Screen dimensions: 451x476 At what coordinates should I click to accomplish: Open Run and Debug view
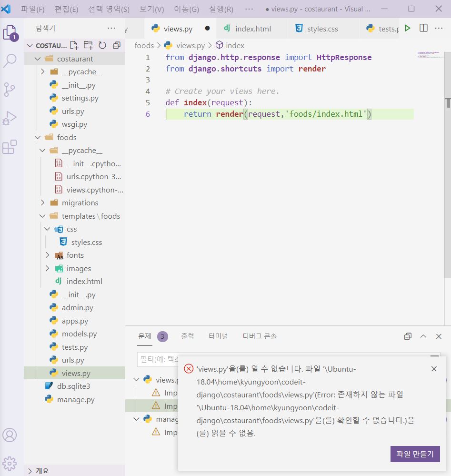[10, 118]
